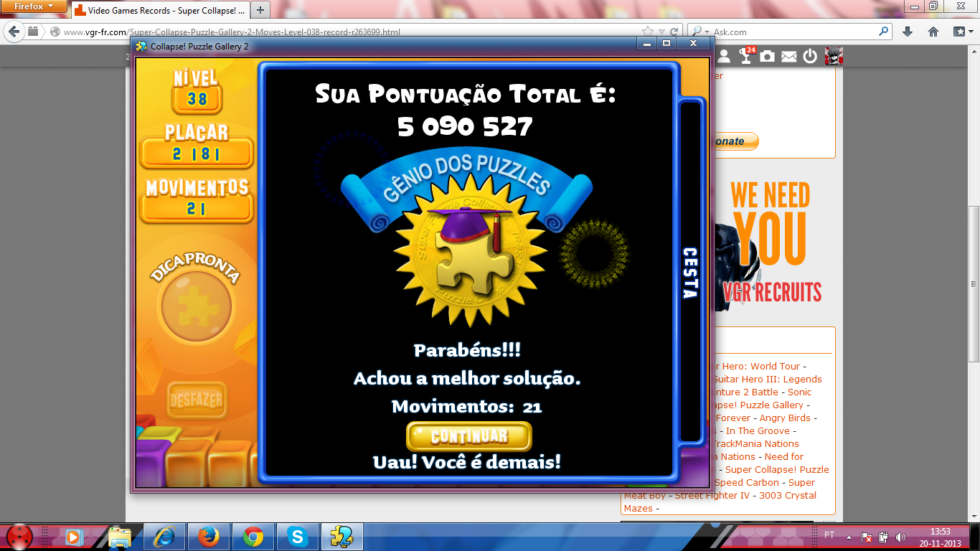Open Skype from the taskbar

[x=296, y=537]
